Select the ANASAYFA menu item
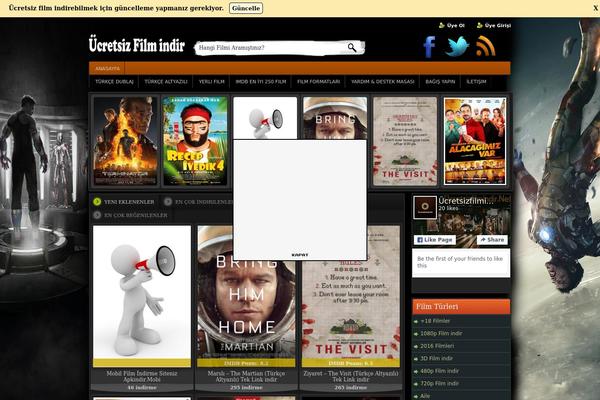Image resolution: width=600 pixels, height=400 pixels. [x=108, y=69]
